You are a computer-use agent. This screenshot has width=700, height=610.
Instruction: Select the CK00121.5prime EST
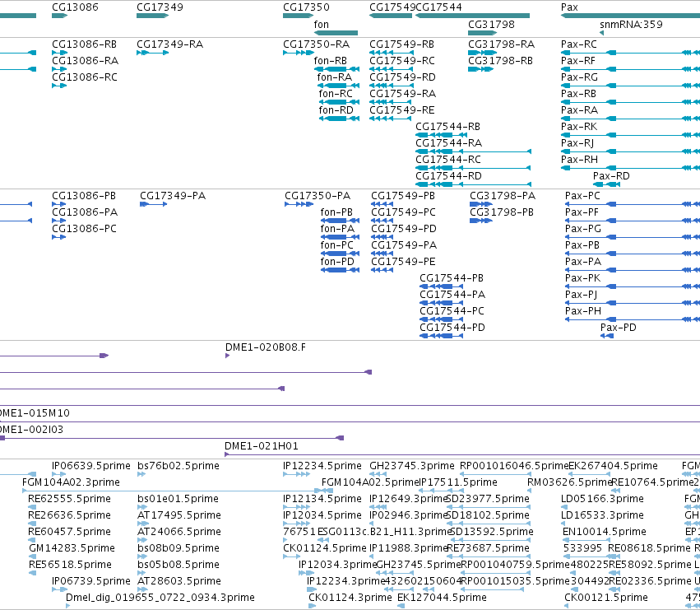click(x=605, y=598)
